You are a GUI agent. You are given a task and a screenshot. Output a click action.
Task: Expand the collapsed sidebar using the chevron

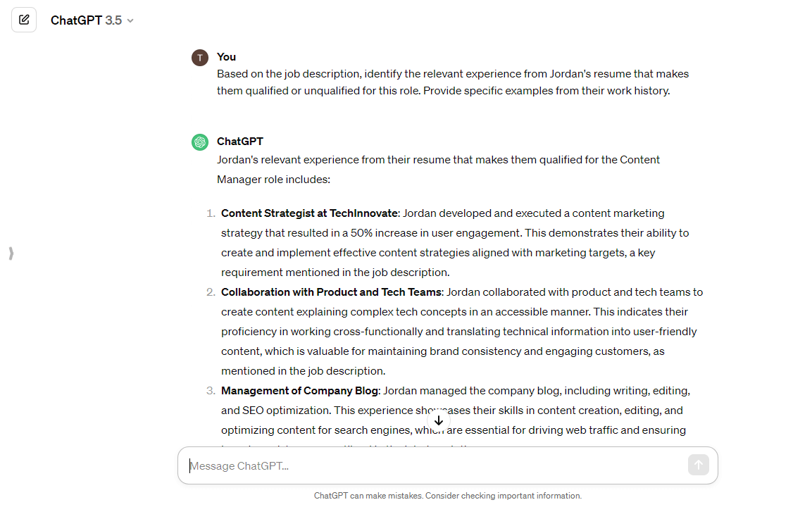(x=11, y=254)
